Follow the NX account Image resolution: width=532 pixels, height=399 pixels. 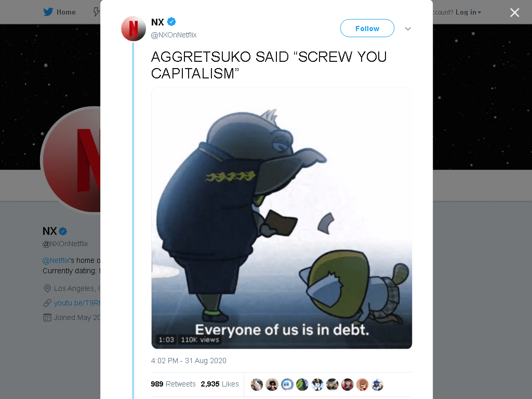click(367, 28)
